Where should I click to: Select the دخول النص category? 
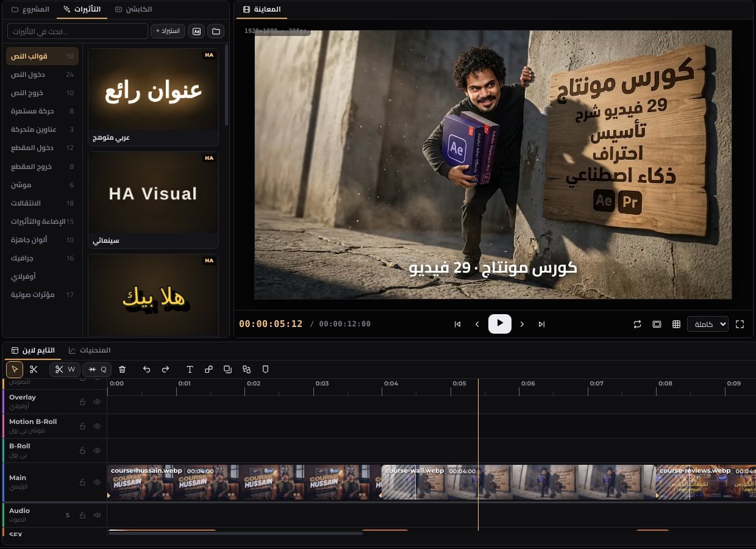click(42, 74)
